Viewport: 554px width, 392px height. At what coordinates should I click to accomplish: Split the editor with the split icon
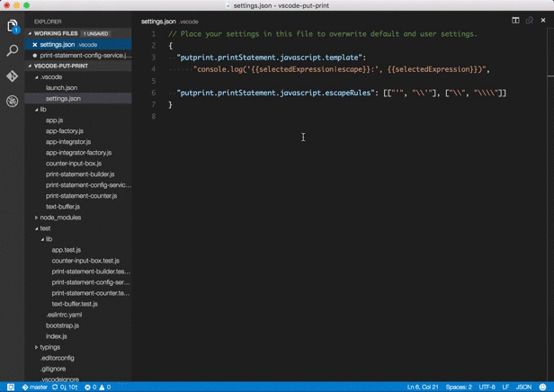pyautogui.click(x=515, y=21)
